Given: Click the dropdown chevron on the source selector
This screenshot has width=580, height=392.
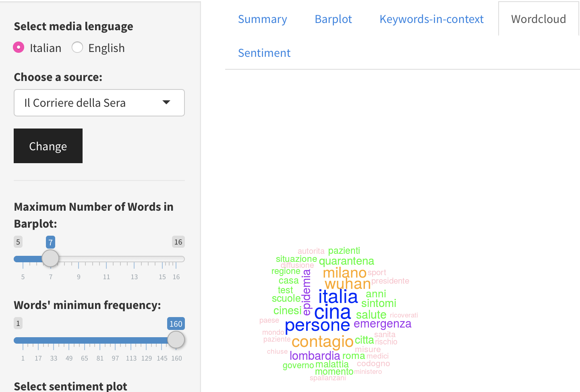Looking at the screenshot, I should tap(166, 103).
